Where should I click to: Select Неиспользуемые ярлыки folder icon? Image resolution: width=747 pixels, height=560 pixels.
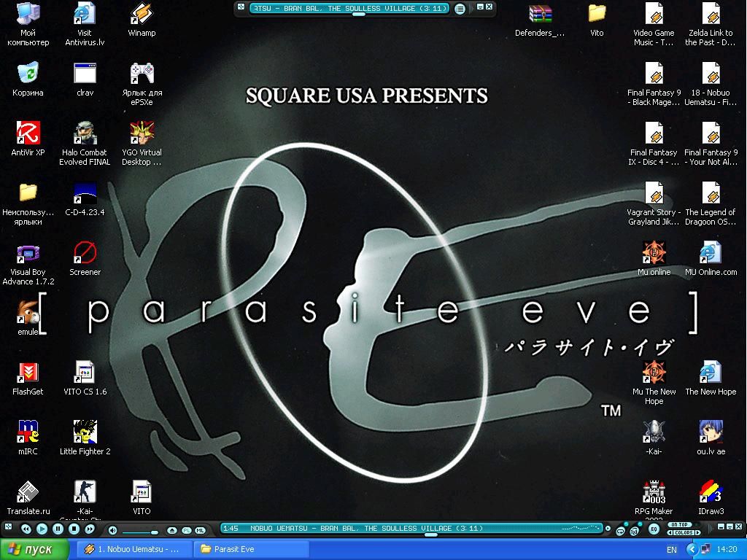pos(28,204)
